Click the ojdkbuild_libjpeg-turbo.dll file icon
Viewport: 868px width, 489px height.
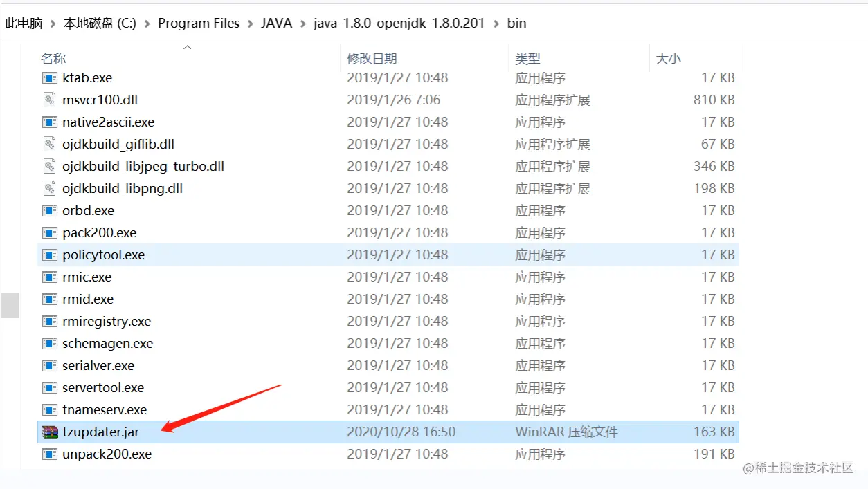pos(50,167)
